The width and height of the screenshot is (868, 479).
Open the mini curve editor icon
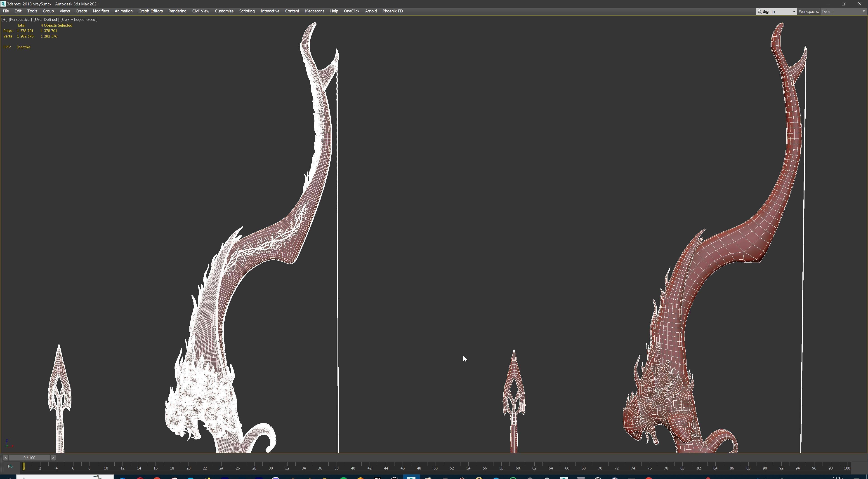pos(10,467)
